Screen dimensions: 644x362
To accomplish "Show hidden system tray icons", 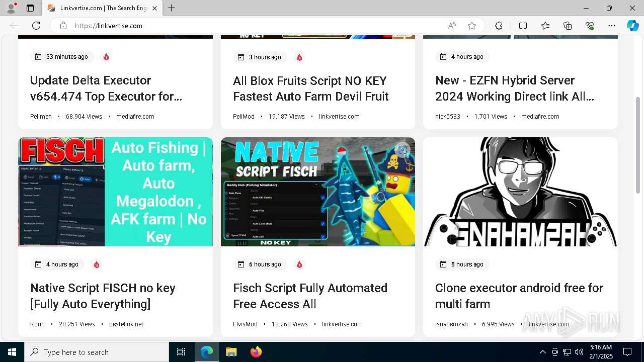I will [x=542, y=352].
